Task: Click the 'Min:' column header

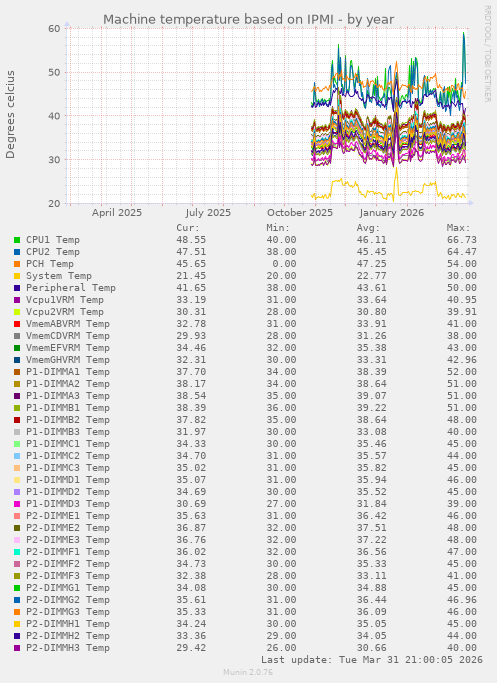Action: coord(278,228)
